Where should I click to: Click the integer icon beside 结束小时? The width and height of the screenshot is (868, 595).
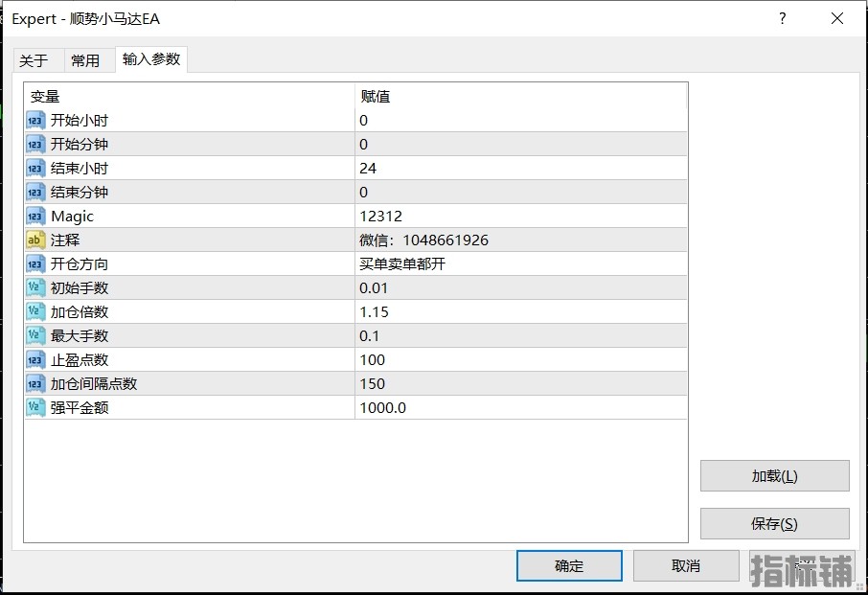[35, 169]
